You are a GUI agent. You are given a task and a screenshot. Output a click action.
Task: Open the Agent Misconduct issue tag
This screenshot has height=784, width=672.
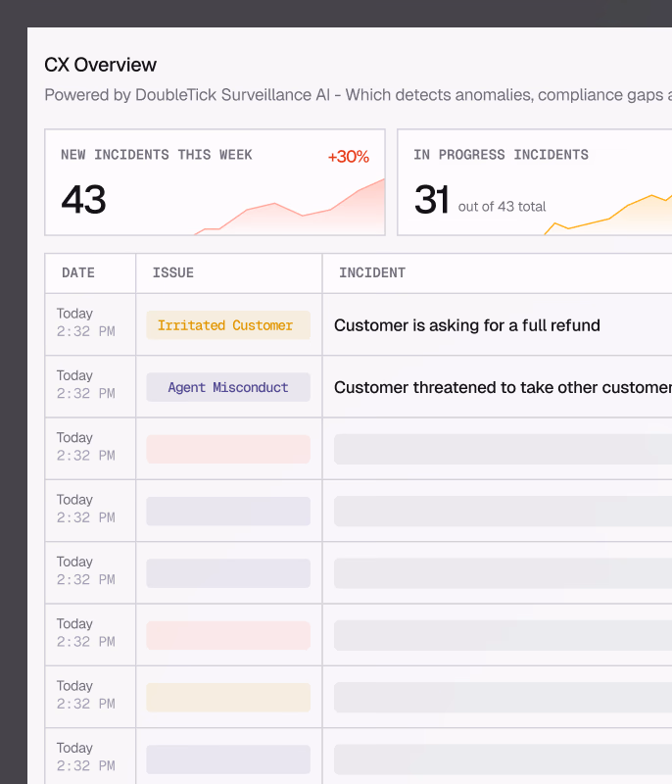click(227, 387)
